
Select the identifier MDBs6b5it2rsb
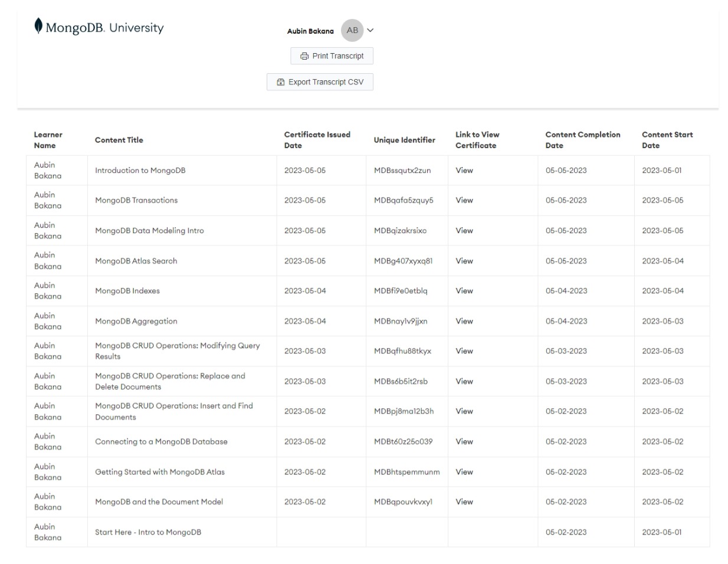(401, 382)
